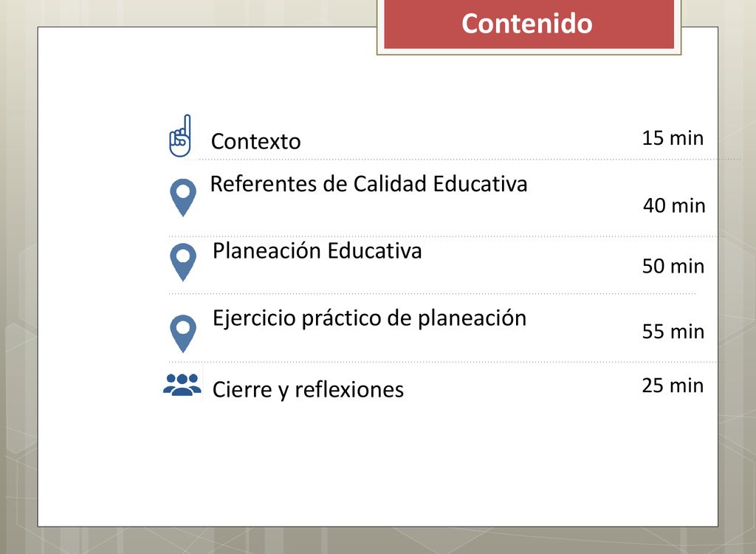The image size is (756, 554).
Task: Select the map pin beside Planeación Educativa
Action: 183,262
